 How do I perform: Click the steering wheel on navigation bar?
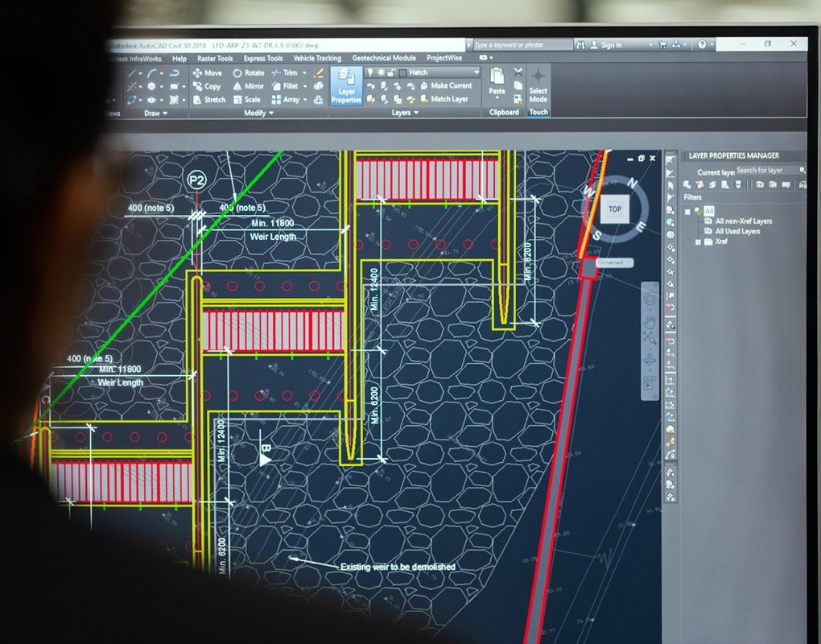coord(650,299)
